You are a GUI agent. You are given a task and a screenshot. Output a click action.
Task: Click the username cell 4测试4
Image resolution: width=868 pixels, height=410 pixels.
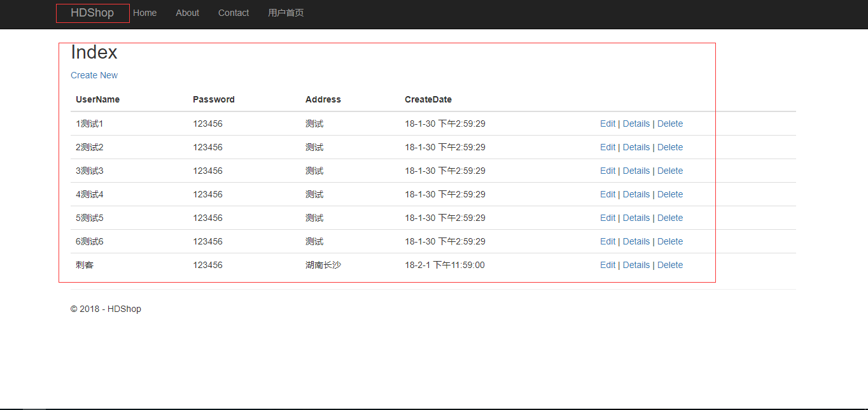coord(90,194)
